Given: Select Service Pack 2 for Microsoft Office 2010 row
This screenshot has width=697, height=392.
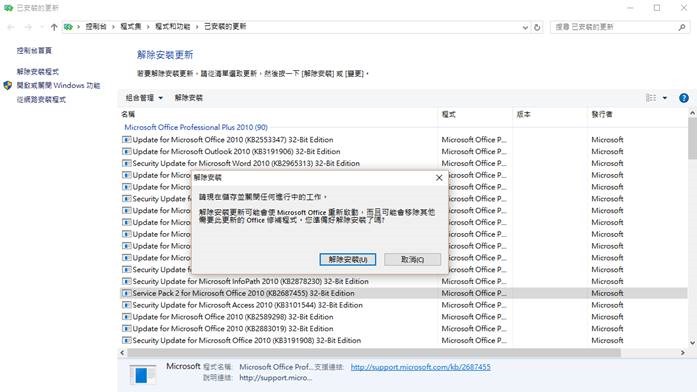Looking at the screenshot, I should tap(404, 293).
